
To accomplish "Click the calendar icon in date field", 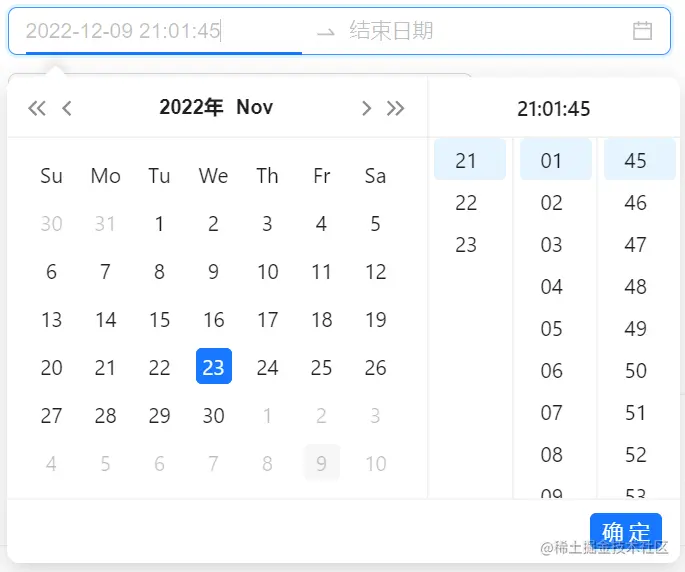I will point(643,31).
